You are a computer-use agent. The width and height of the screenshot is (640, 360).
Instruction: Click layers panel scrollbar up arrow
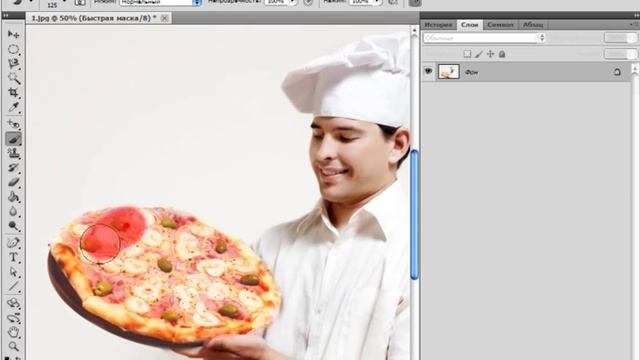[635, 68]
